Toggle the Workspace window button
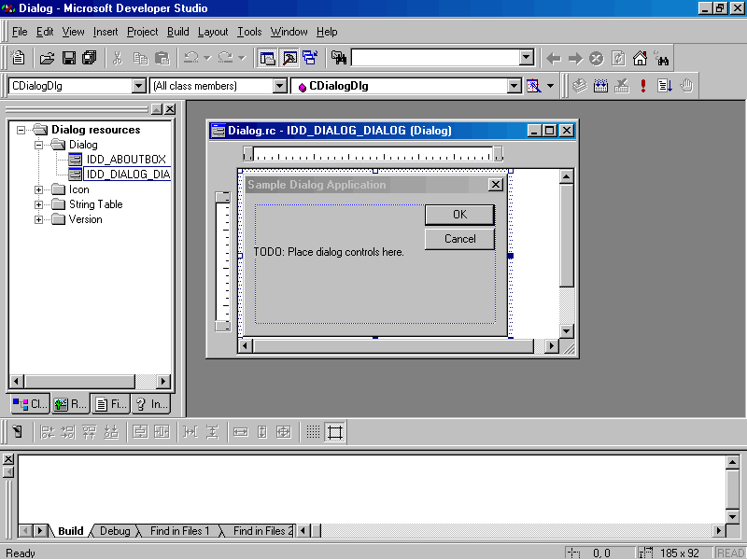This screenshot has width=747, height=560. tap(267, 58)
